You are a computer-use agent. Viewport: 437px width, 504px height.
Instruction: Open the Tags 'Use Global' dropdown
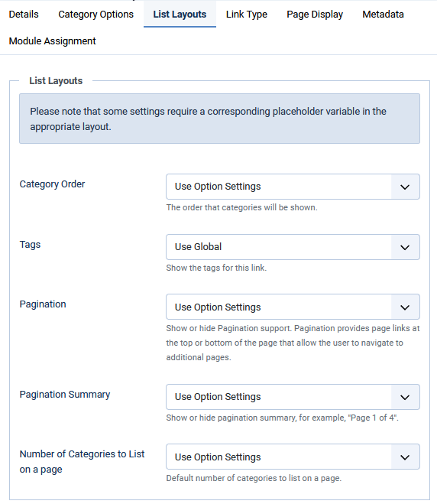pyautogui.click(x=293, y=247)
